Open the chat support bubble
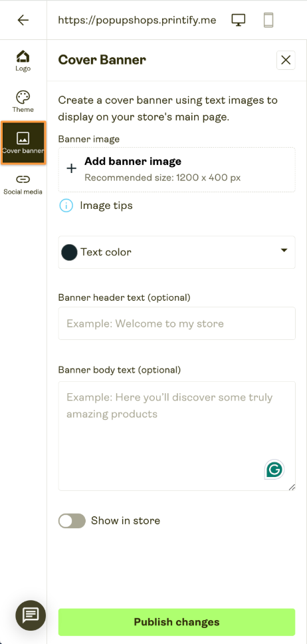This screenshot has width=307, height=644. [31, 615]
